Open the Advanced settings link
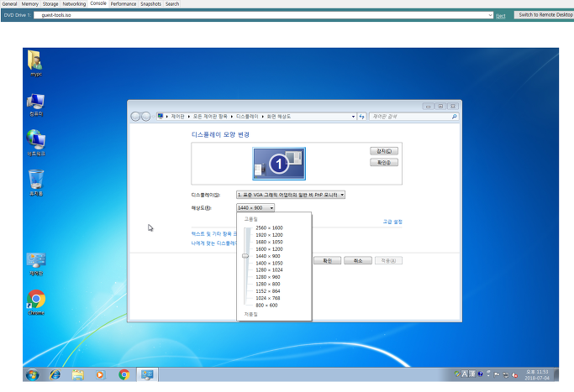The height and width of the screenshot is (392, 574). pyautogui.click(x=392, y=222)
